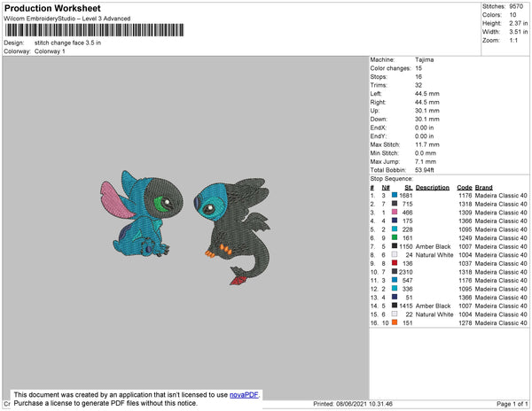The image size is (532, 411).
Task: Select stitch count 2310 in row 10
Action: pos(406,272)
